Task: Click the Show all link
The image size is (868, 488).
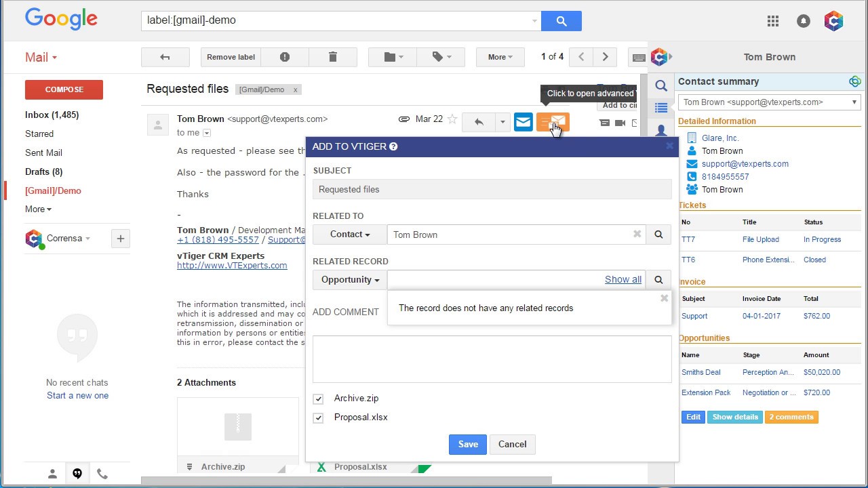Action: (x=623, y=279)
